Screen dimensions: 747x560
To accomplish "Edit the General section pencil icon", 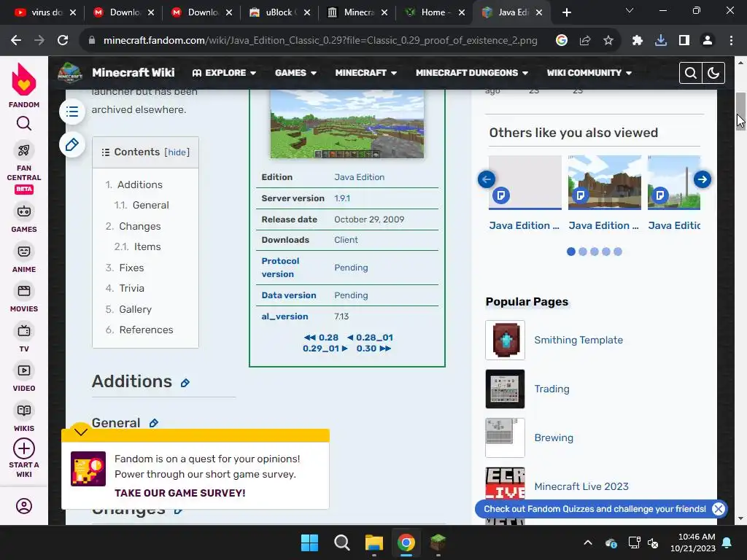I will (153, 423).
